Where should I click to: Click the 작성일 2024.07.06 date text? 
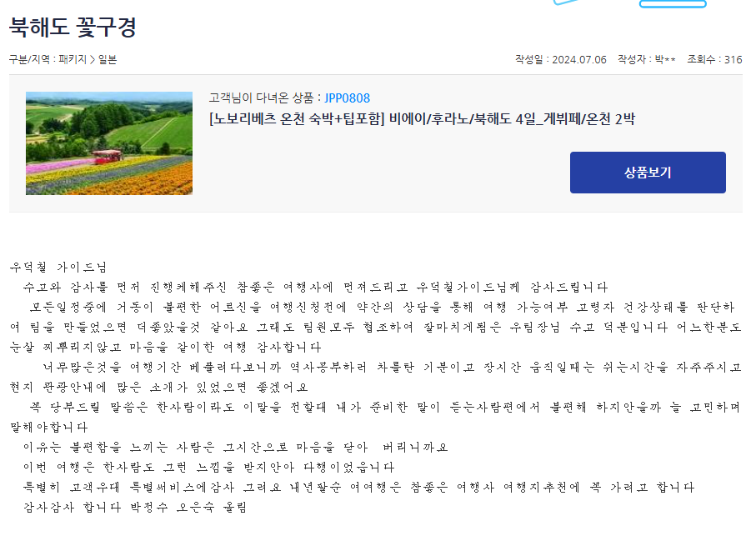(x=561, y=59)
